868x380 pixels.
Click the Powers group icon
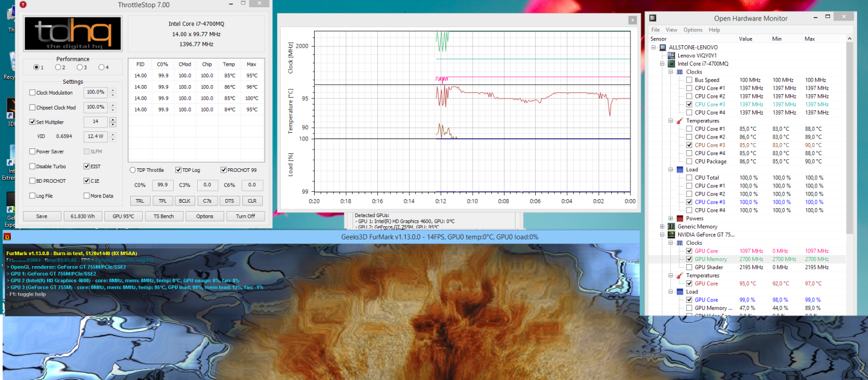(x=680, y=218)
